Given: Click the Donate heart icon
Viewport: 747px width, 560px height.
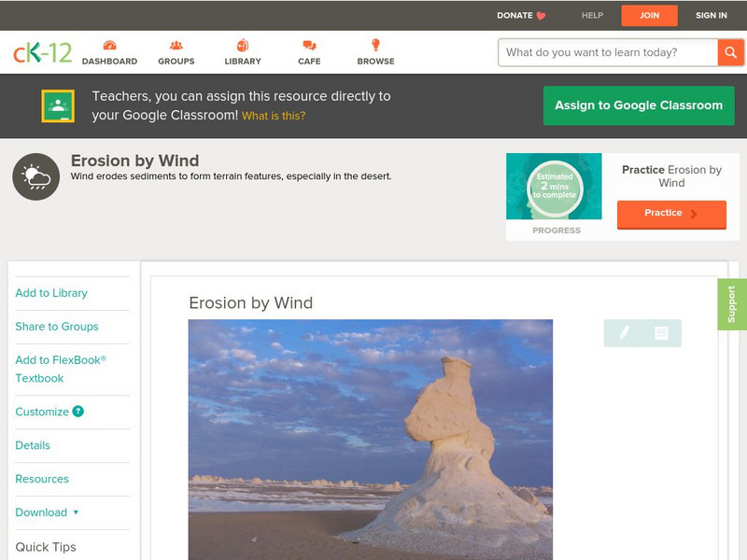Looking at the screenshot, I should (x=541, y=16).
